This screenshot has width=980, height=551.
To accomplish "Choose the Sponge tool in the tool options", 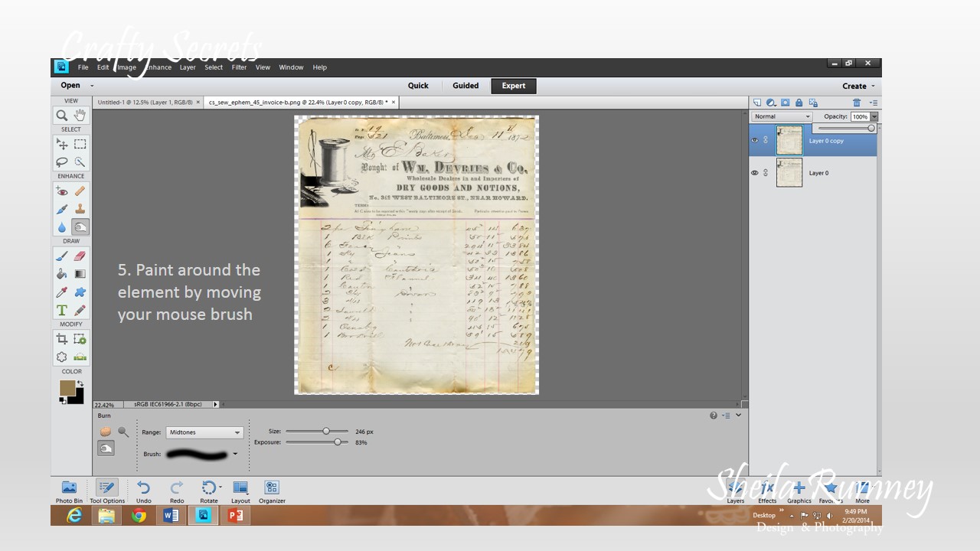I will pos(106,432).
